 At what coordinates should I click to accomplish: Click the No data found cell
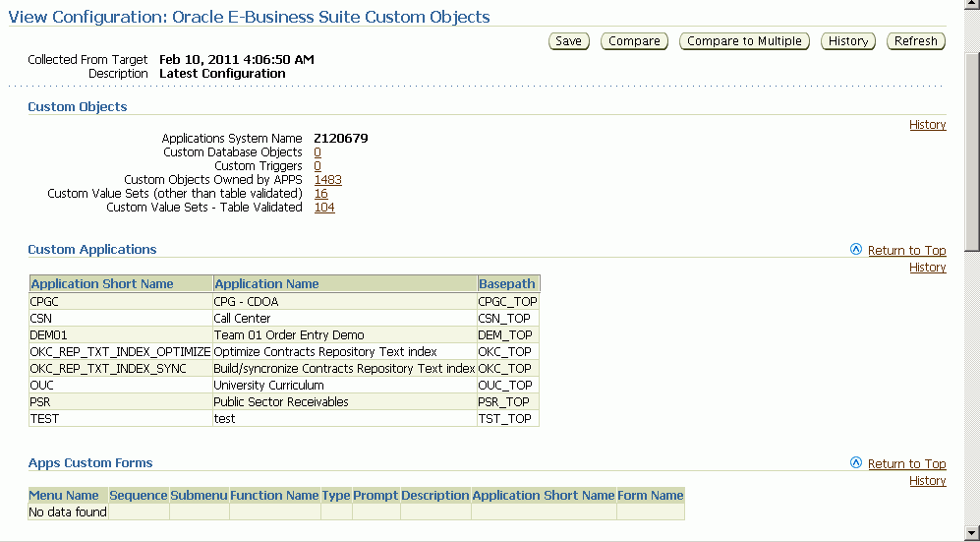coord(68,512)
